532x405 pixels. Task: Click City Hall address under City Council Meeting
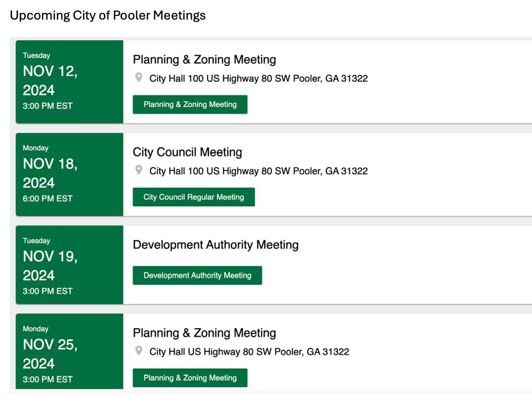coord(259,171)
